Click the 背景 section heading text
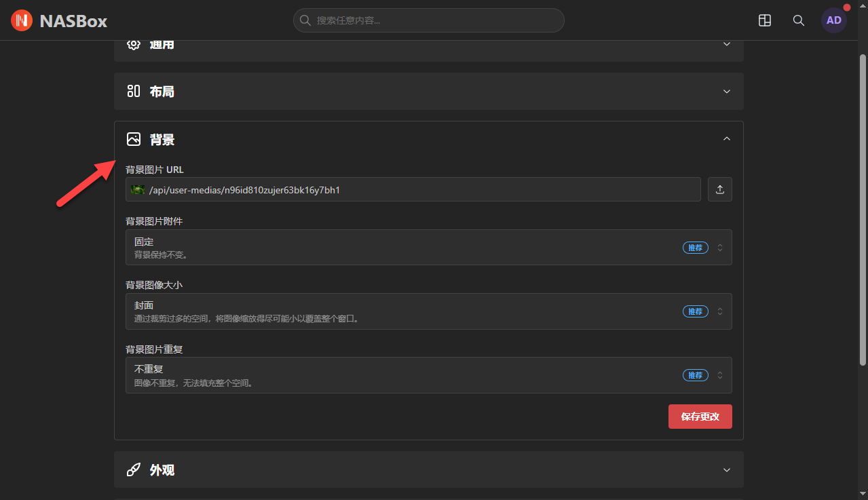The width and height of the screenshot is (868, 500). point(162,140)
